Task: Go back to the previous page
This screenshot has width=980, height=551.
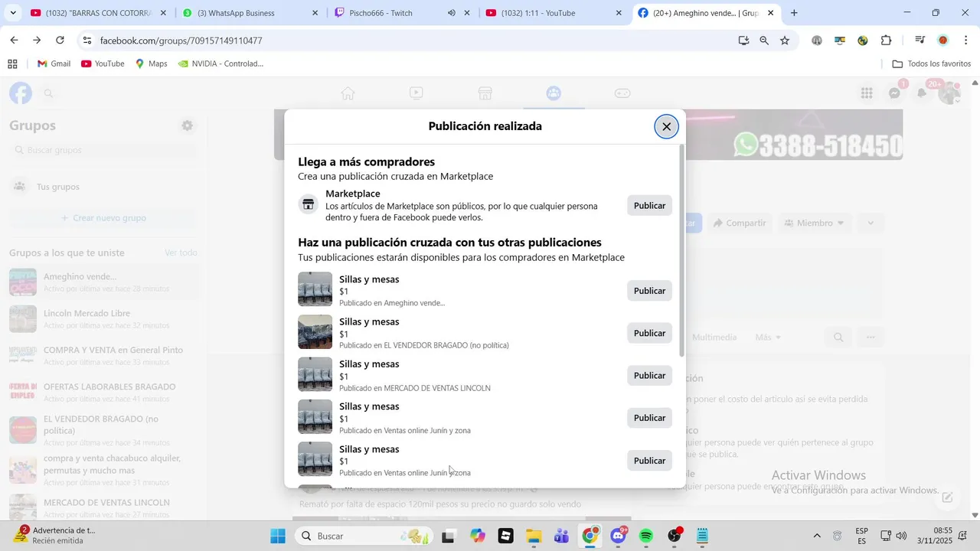Action: coord(15,41)
